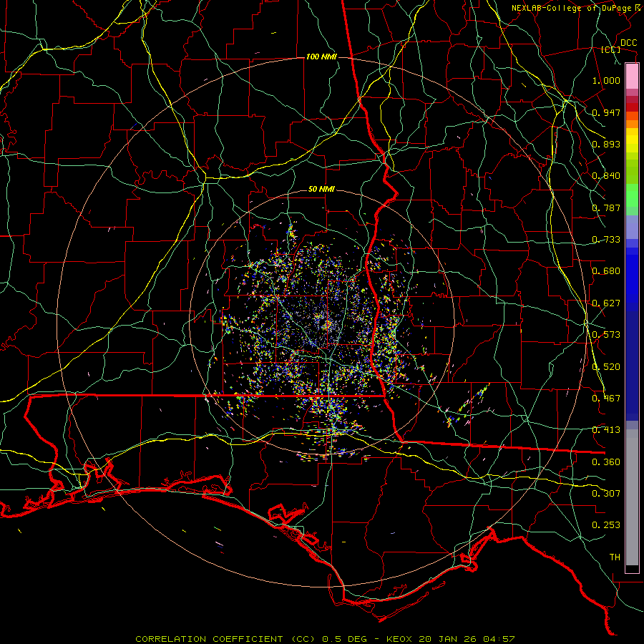
Task: Click the NEXLAB-College of DuPage watermark
Action: pyautogui.click(x=577, y=8)
